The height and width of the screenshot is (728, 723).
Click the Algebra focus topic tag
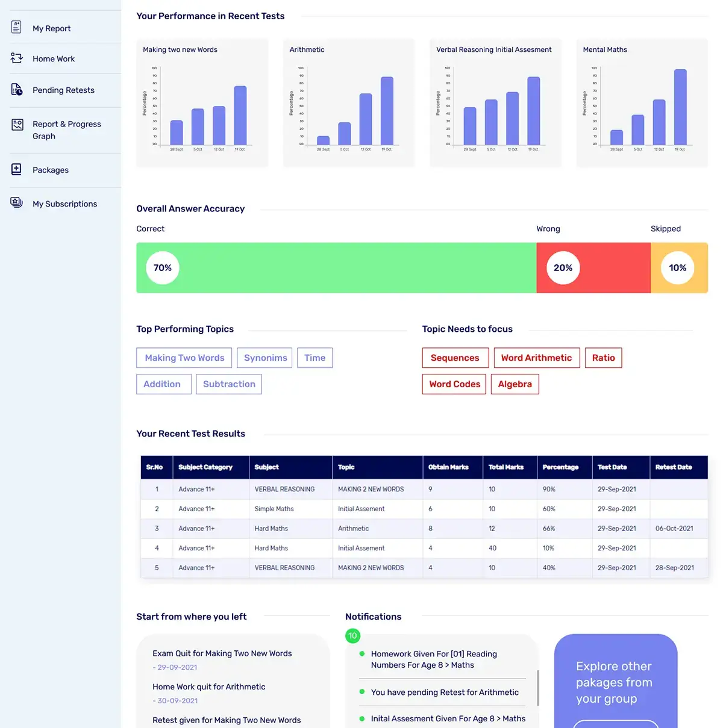click(515, 384)
